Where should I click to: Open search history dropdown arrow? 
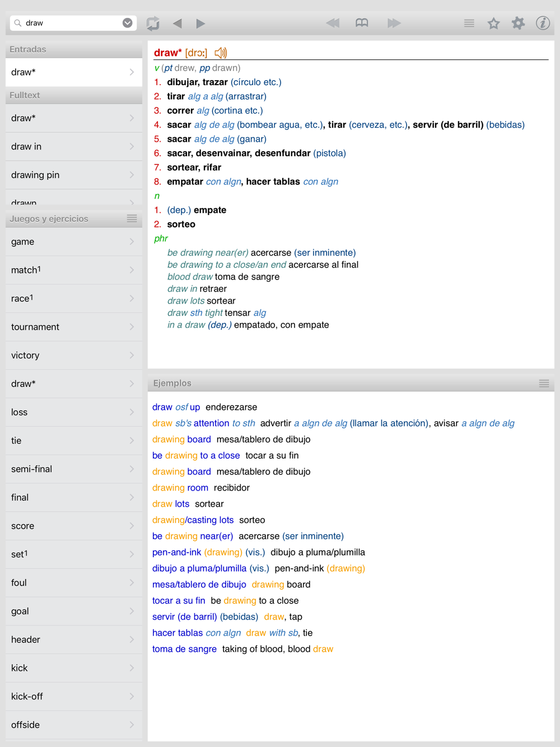pyautogui.click(x=128, y=23)
